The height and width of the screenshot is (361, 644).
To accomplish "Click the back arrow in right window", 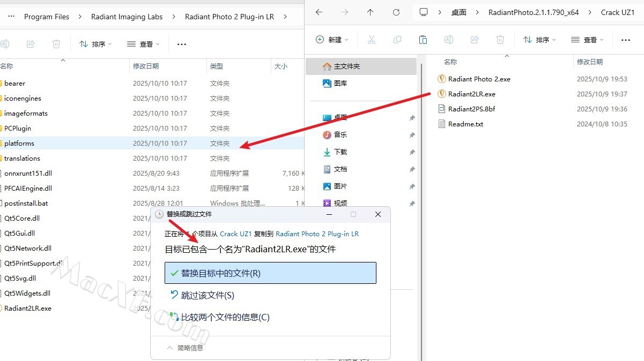I will click(319, 12).
